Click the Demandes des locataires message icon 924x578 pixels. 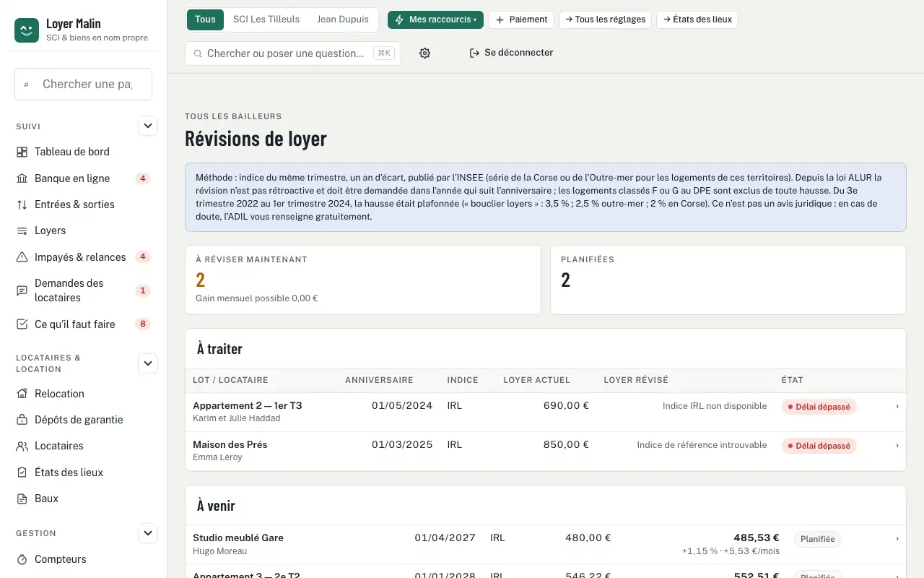click(22, 290)
